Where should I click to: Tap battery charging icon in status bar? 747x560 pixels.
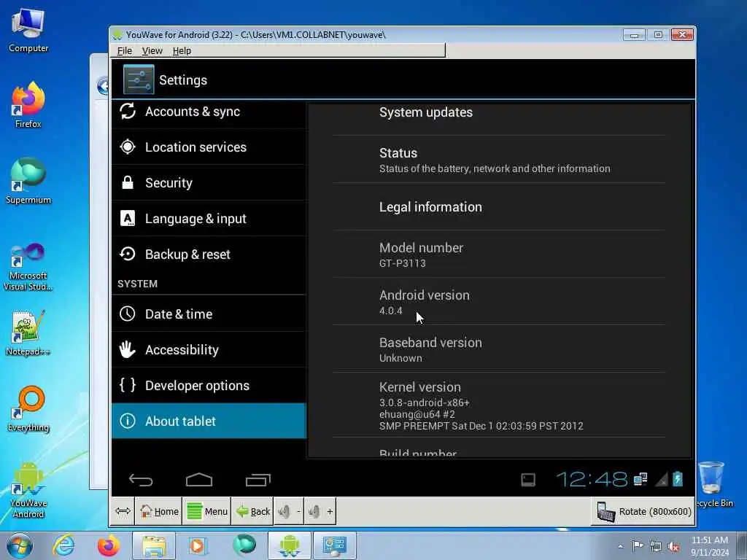pos(678,478)
